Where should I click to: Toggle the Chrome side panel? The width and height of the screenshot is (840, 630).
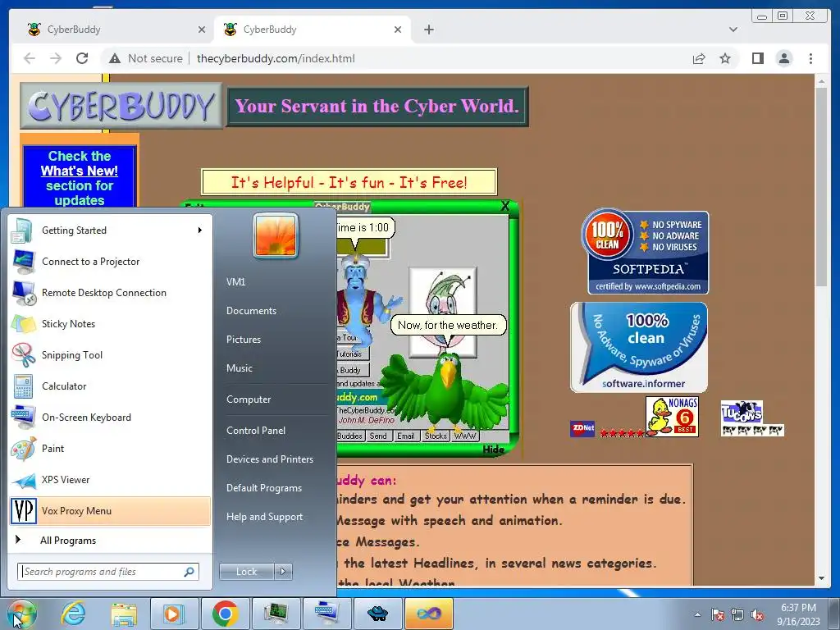pos(757,58)
